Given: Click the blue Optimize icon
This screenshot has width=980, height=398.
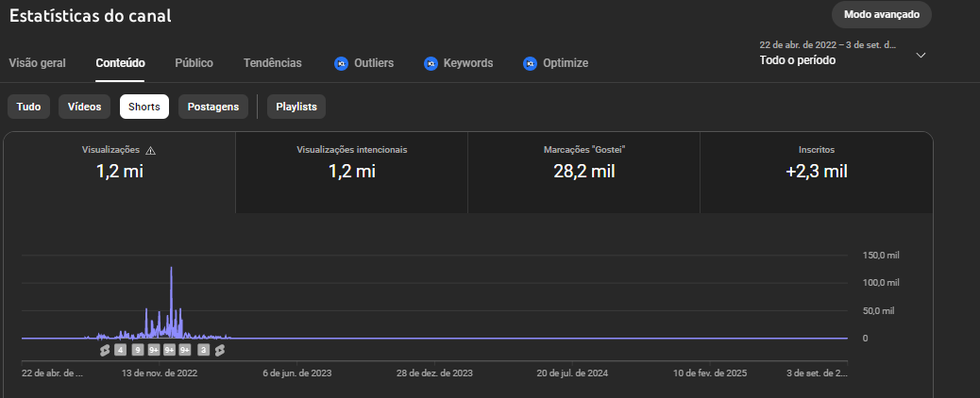Looking at the screenshot, I should [530, 63].
